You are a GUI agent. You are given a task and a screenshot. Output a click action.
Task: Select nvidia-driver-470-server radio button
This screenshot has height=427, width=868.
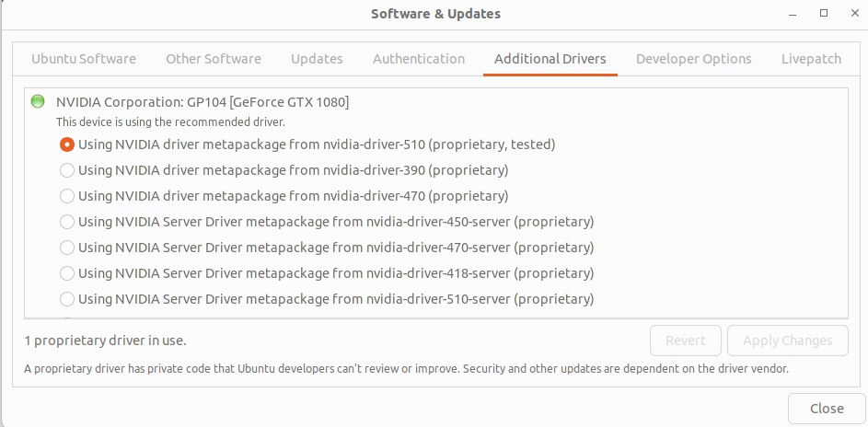tap(67, 248)
